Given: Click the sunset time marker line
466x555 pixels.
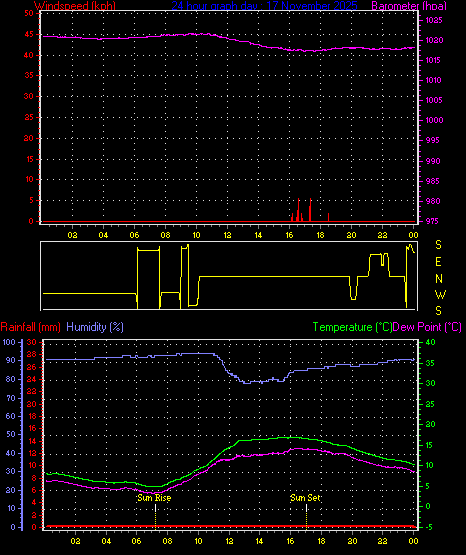Looking at the screenshot, I should point(306,516).
